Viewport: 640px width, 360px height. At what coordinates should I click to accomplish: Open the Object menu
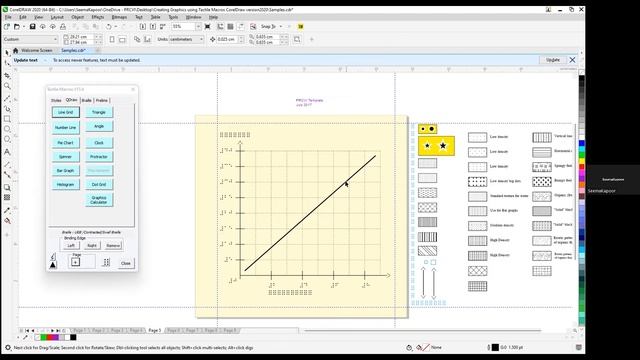pos(78,17)
